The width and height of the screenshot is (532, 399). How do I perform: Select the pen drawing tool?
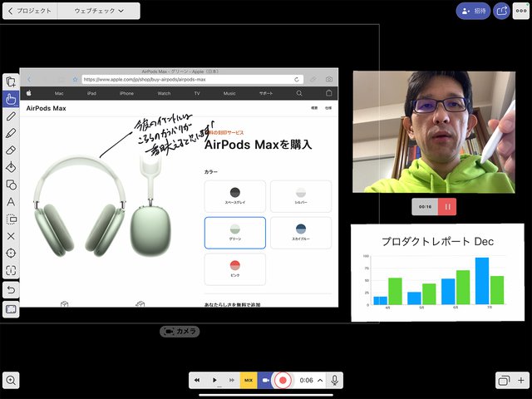[11, 116]
